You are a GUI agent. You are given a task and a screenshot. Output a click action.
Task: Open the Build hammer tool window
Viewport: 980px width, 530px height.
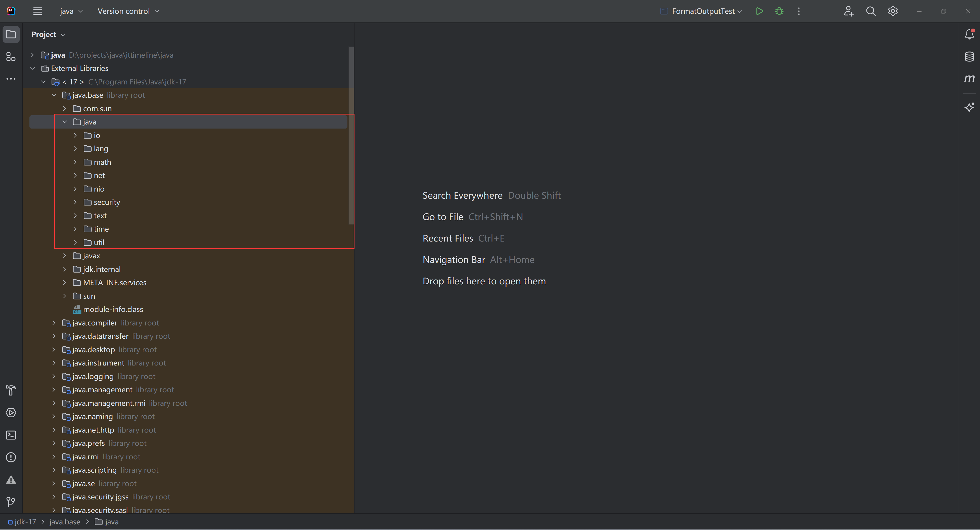tap(11, 390)
